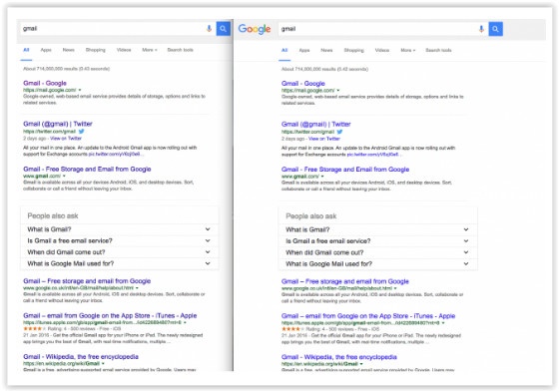Switch to the Apps tab in the right page
Viewport: 559px width, 392px height.
coord(304,50)
